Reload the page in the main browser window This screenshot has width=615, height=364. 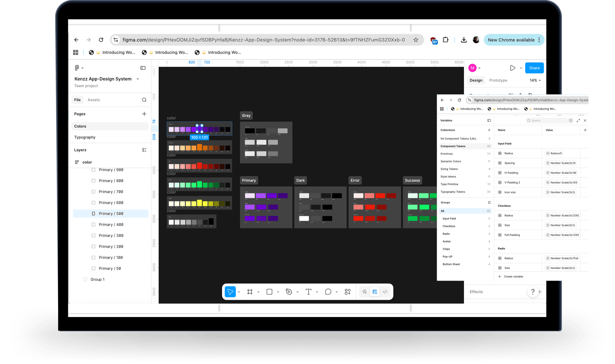(x=101, y=40)
